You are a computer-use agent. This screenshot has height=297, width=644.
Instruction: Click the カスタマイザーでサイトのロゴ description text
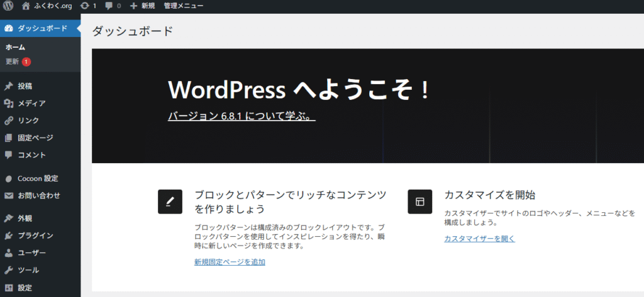(539, 218)
